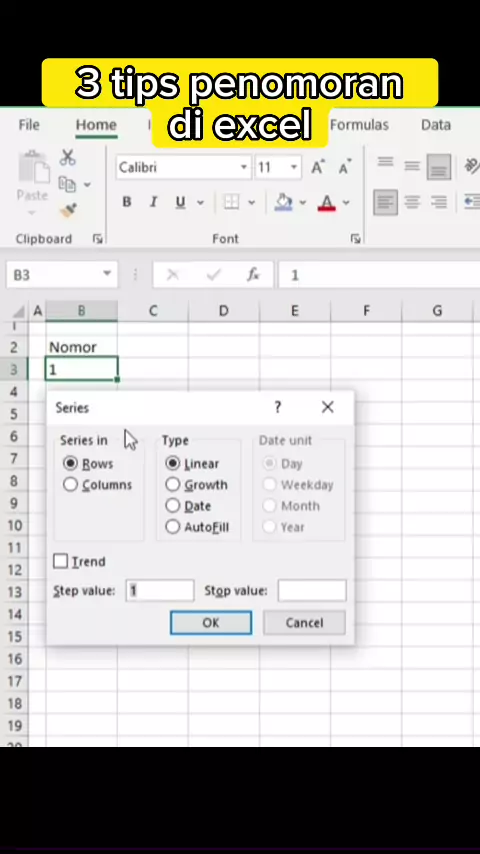480x854 pixels.
Task: Click the Copy icon in Clipboard group
Action: click(x=67, y=184)
